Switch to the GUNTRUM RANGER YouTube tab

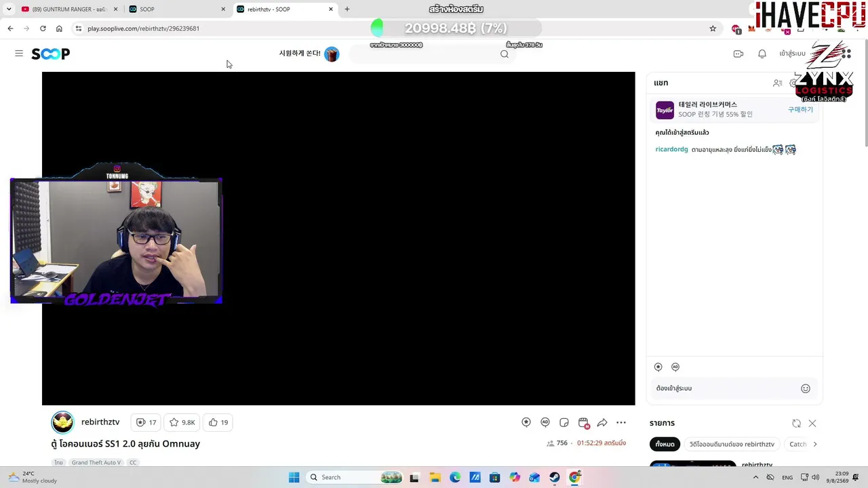(x=69, y=9)
